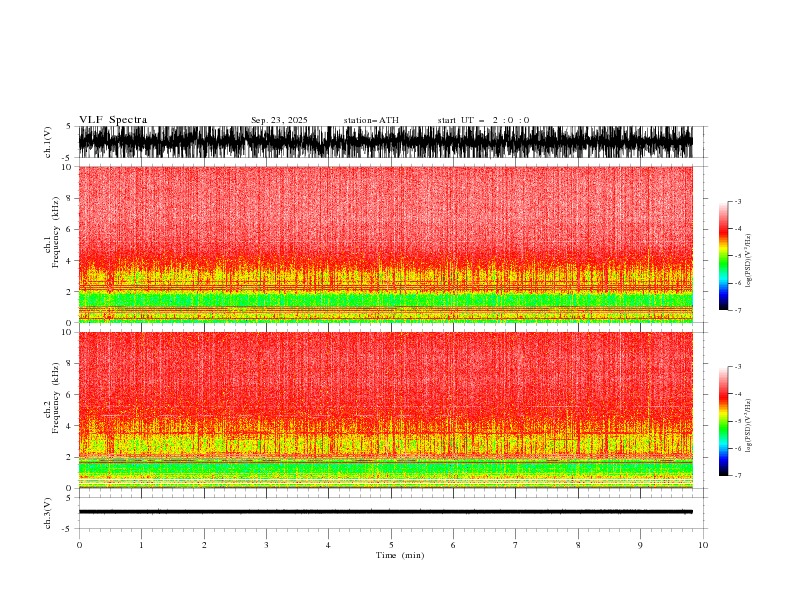This screenshot has width=792, height=612.
Task: Click the "-5" label on ch.1 color bar
Action: coord(737,256)
